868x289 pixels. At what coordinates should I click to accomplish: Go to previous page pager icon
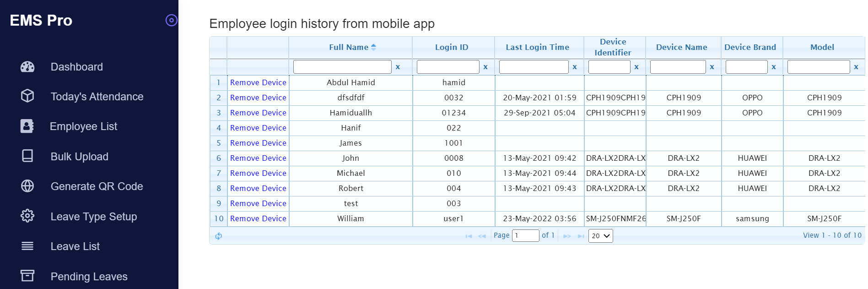pyautogui.click(x=482, y=236)
